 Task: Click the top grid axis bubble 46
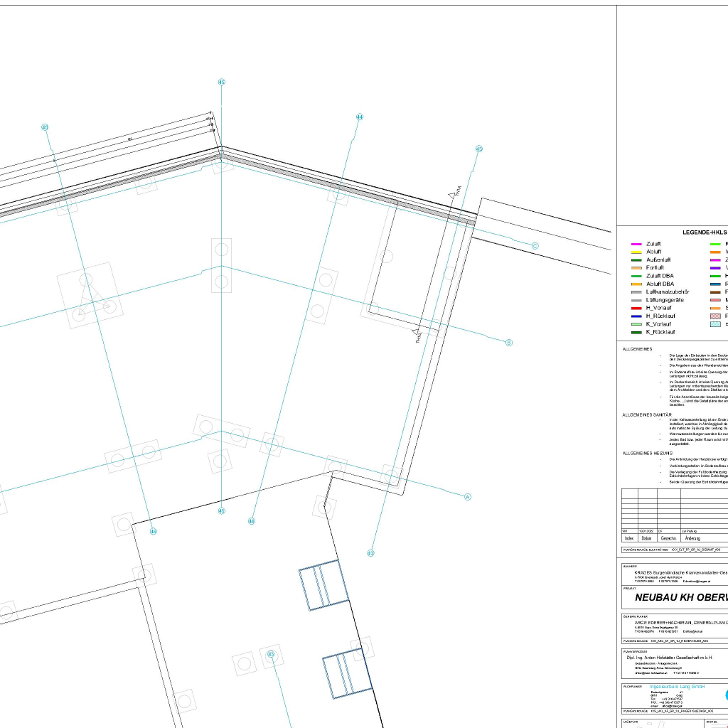tap(45, 128)
